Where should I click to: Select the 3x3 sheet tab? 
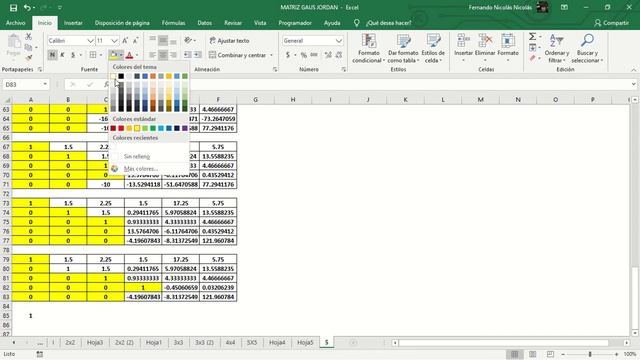pyautogui.click(x=178, y=342)
